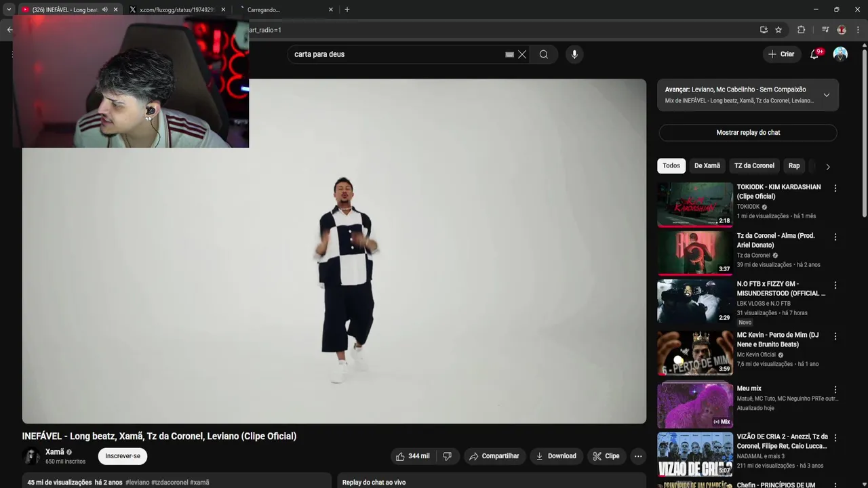Click the Criar button
The image size is (868, 488).
(781, 54)
